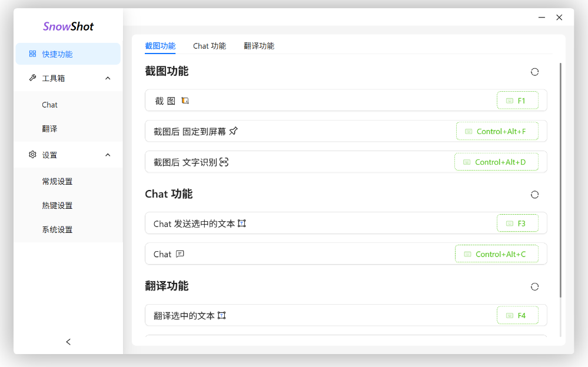Collapse the 设置 menu chevron
588x367 pixels.
point(108,155)
